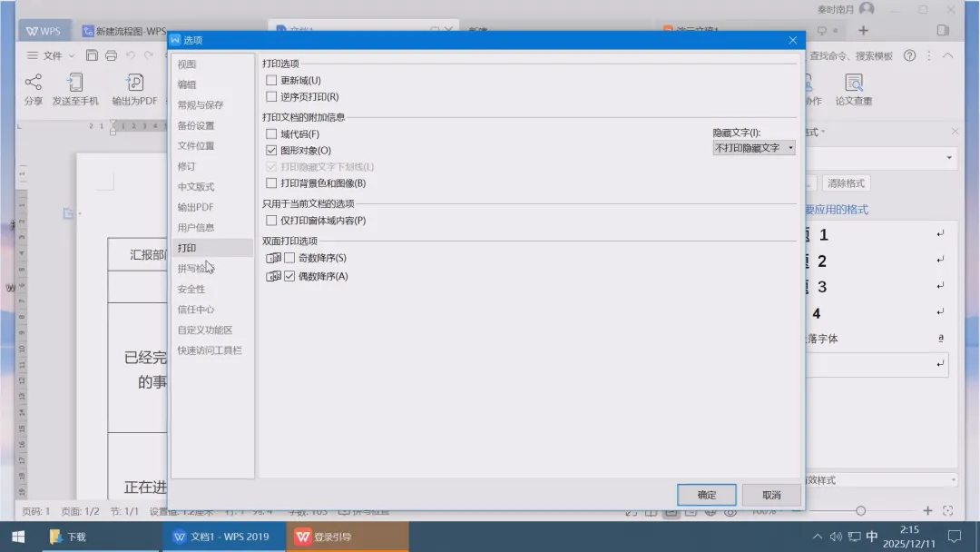Check the 奇数降序(S) checkbox
This screenshot has width=980, height=552.
(289, 258)
